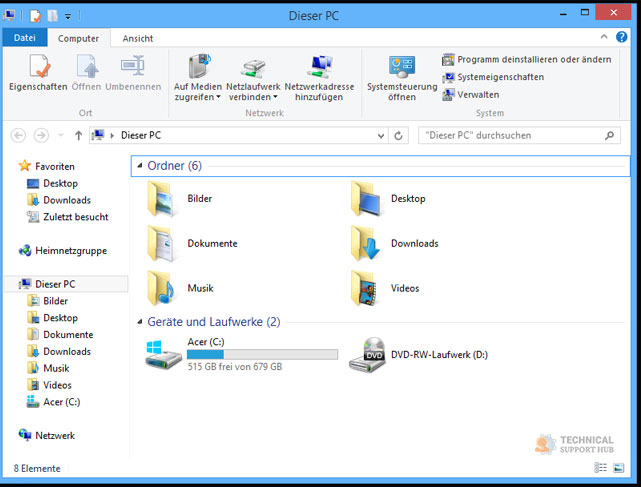This screenshot has width=641, height=487.
Task: Click Acer (C:) disk usage bar
Action: tap(262, 354)
